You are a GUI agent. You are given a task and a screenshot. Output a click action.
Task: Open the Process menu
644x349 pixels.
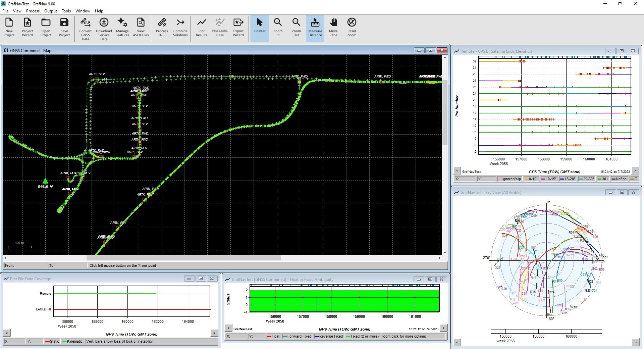[x=33, y=11]
